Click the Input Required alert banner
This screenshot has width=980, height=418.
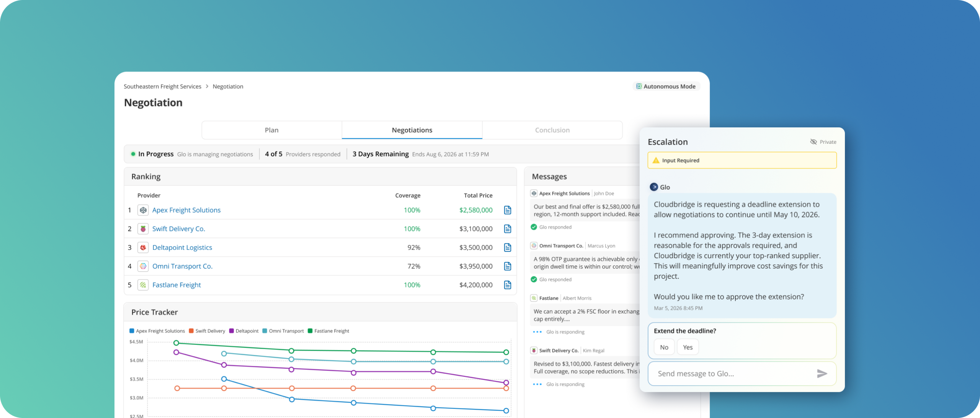point(742,160)
